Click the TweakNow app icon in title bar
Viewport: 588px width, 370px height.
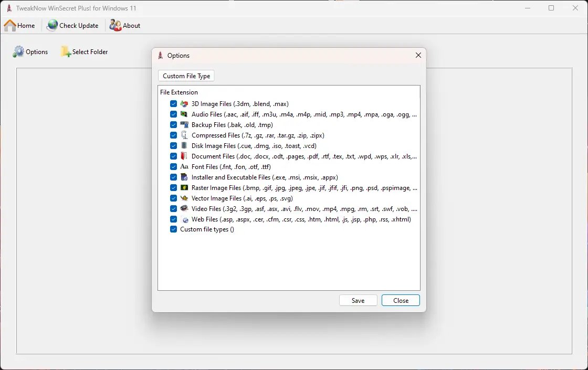tap(9, 8)
